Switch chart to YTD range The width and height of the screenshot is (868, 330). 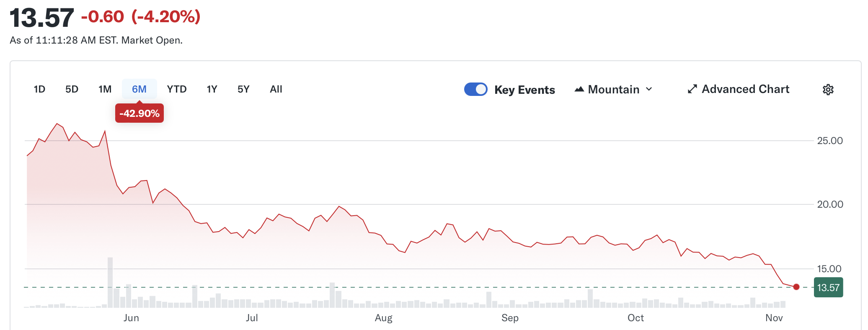click(176, 89)
